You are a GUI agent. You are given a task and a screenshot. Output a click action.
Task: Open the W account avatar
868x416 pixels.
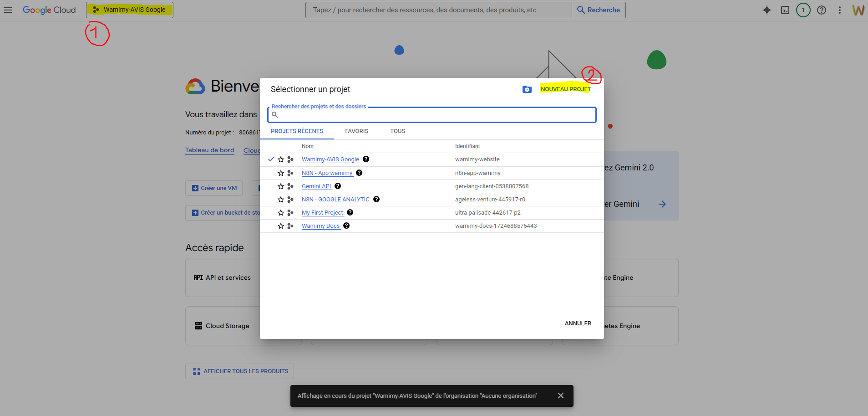click(858, 10)
